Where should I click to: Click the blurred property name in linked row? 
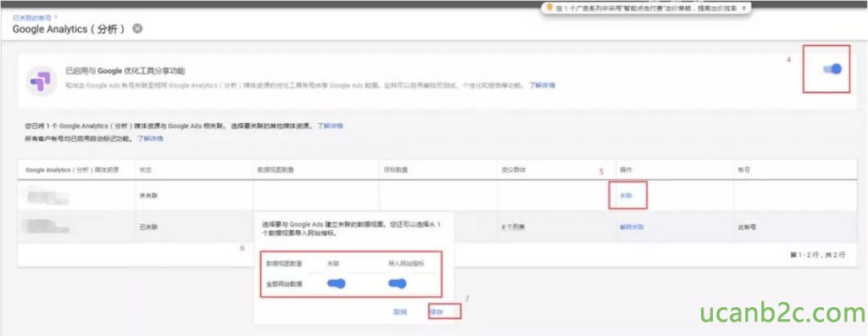[47, 227]
